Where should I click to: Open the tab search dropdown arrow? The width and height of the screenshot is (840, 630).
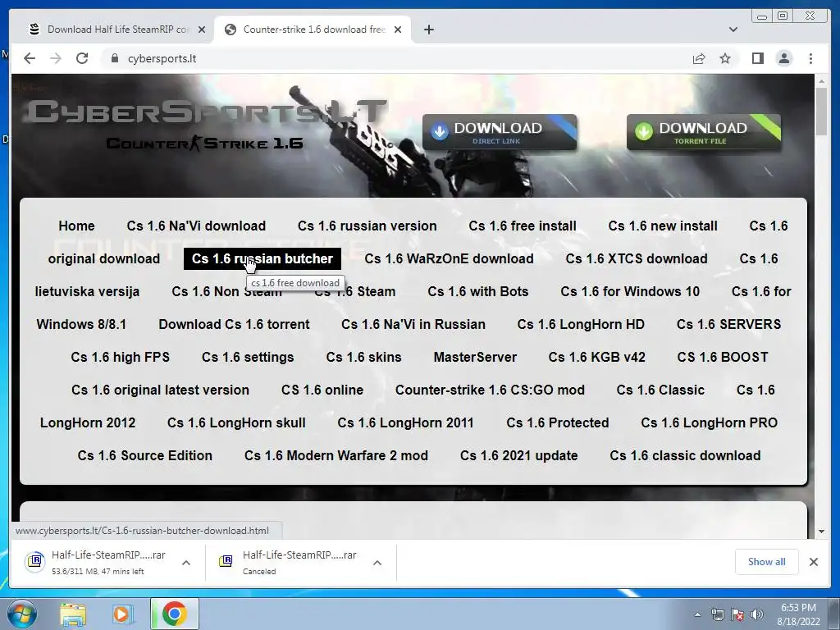(733, 30)
